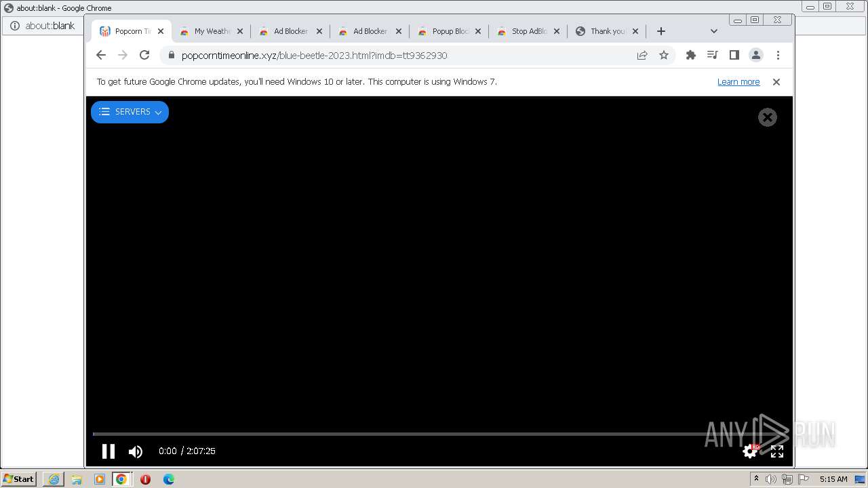This screenshot has height=488, width=868.
Task: View site information lock icon
Action: (x=171, y=56)
